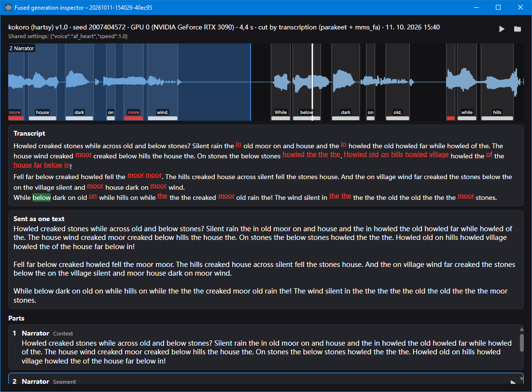Select the 'old,' word marker on waveform
Screen dimensions: 532x392
[x=397, y=112]
